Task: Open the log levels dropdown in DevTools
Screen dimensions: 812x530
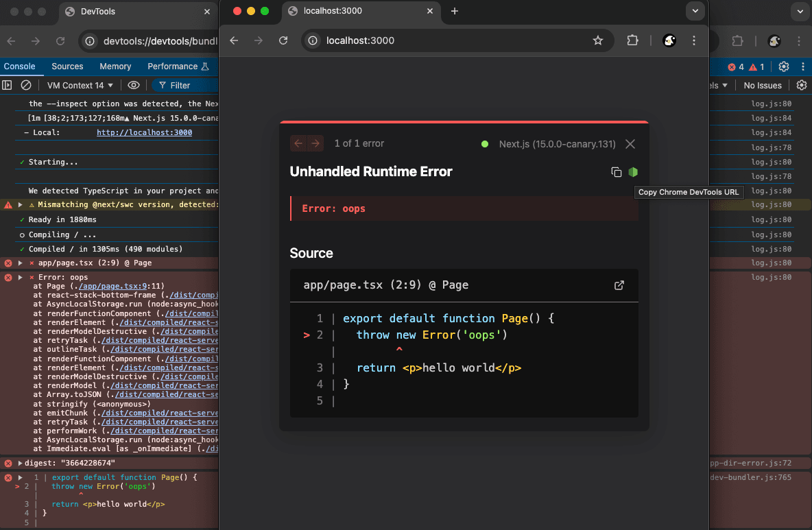Action: [719, 86]
